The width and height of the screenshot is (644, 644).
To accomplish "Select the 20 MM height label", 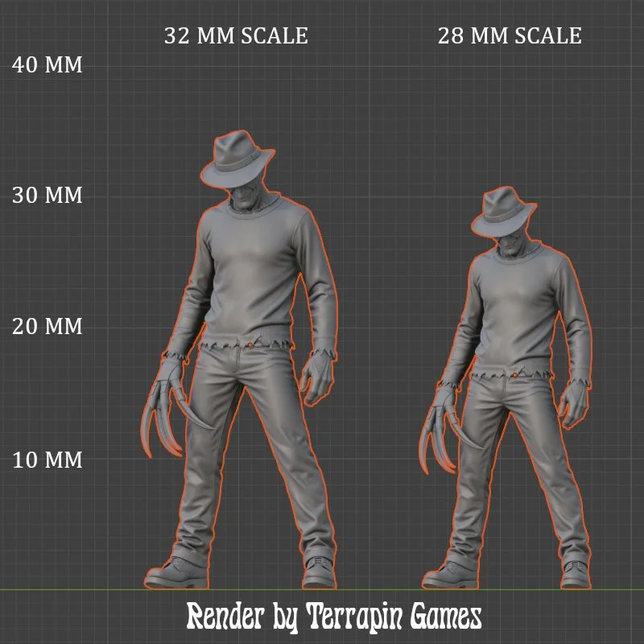I will click(47, 327).
